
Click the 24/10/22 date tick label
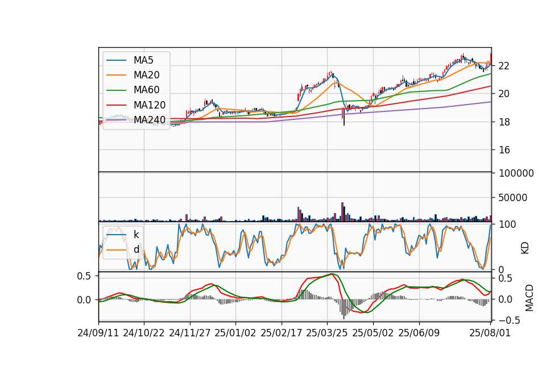pyautogui.click(x=144, y=333)
